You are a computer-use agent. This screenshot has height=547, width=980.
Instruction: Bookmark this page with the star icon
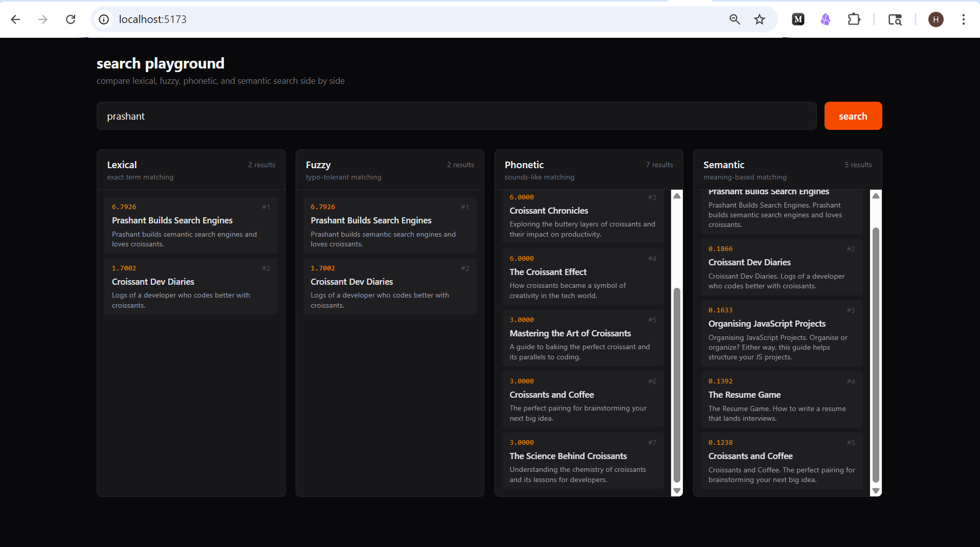tap(760, 19)
